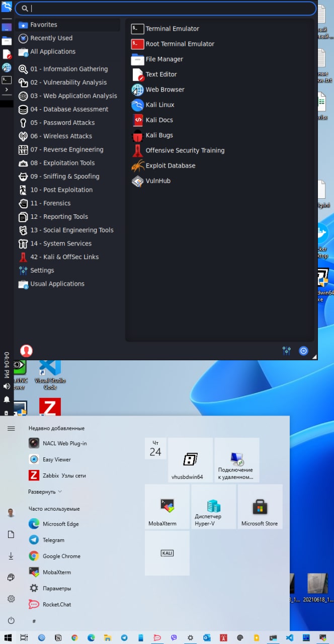Launch Terminal Emulator from Favorites list
334x644 pixels.
point(165,29)
